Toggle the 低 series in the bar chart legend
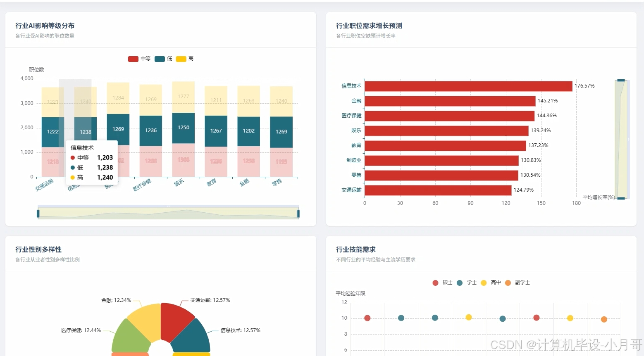 [x=163, y=59]
